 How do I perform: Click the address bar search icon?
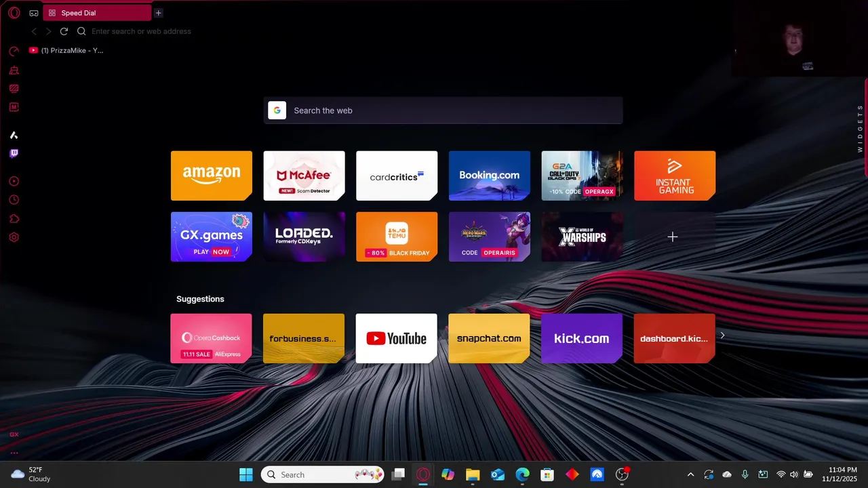pyautogui.click(x=81, y=31)
